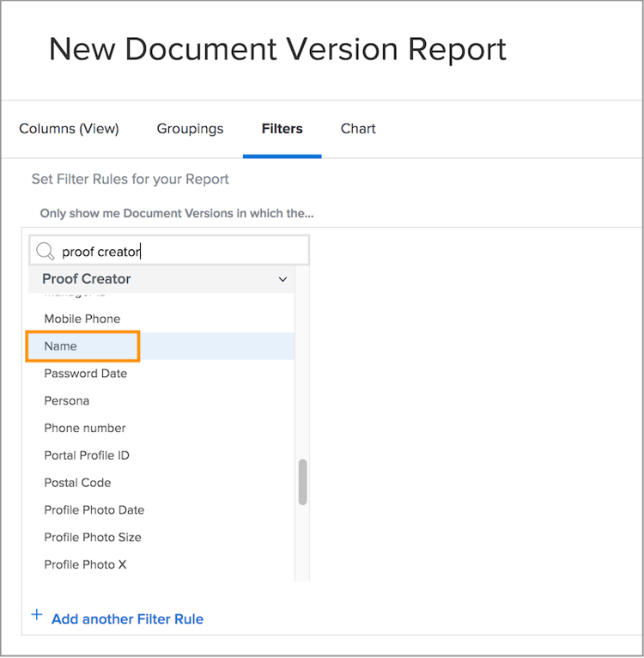The height and width of the screenshot is (658, 644).
Task: Collapse the Proof Creator chevron arrow
Action: 283,279
